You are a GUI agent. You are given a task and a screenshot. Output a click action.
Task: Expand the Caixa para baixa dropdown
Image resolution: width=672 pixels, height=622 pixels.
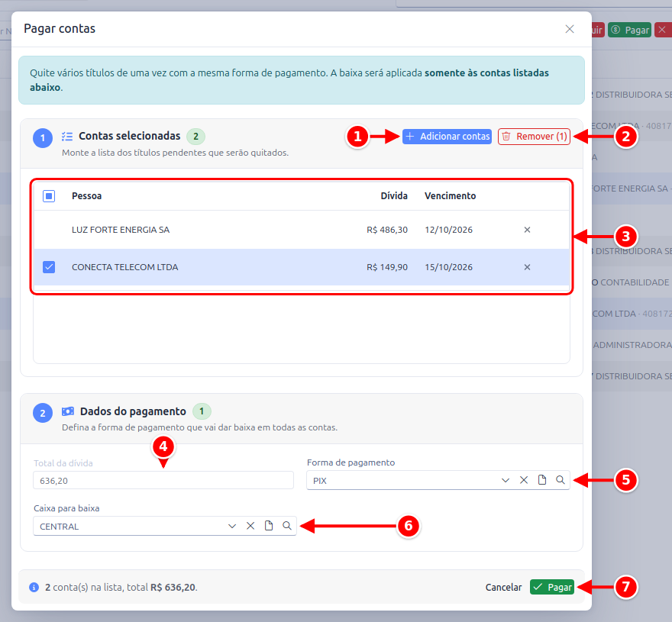[x=232, y=526]
